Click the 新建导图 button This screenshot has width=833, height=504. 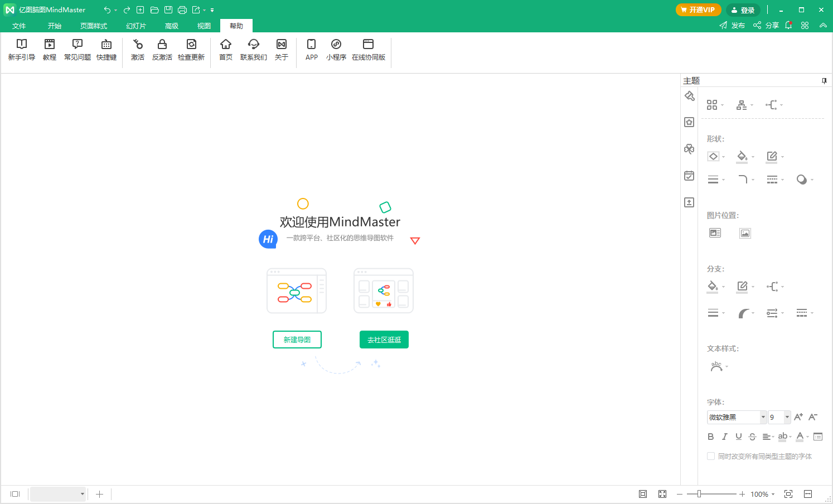(297, 340)
